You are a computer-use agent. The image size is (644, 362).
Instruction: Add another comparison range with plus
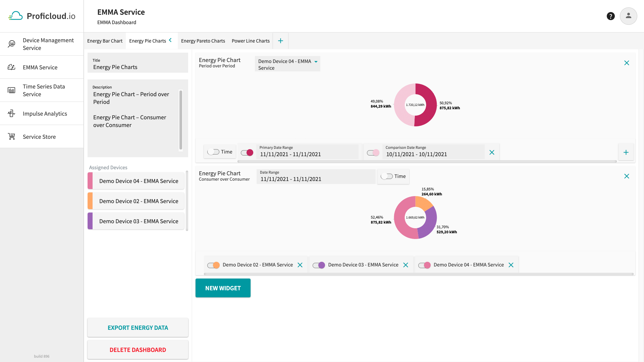626,153
